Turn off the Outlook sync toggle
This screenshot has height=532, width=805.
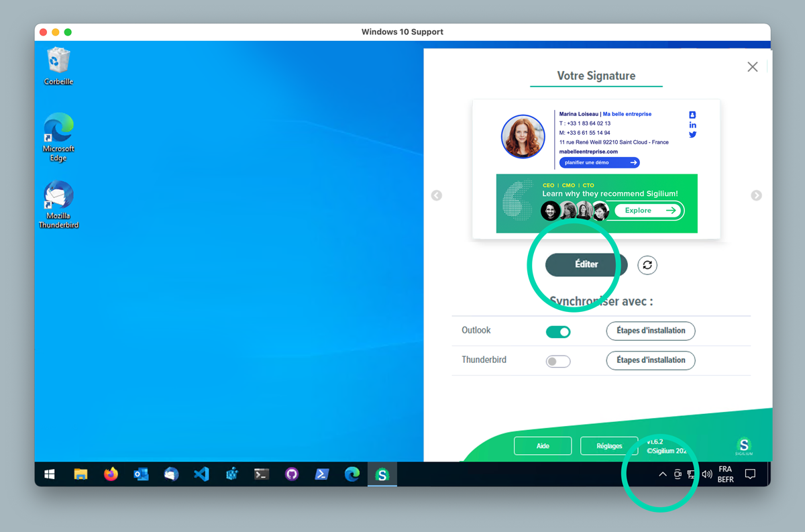pos(558,331)
